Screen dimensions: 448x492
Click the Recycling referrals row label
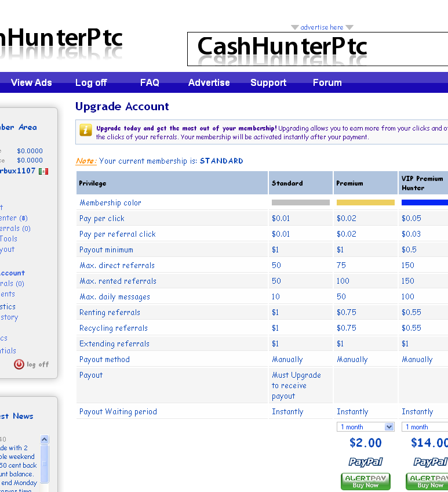tap(114, 328)
